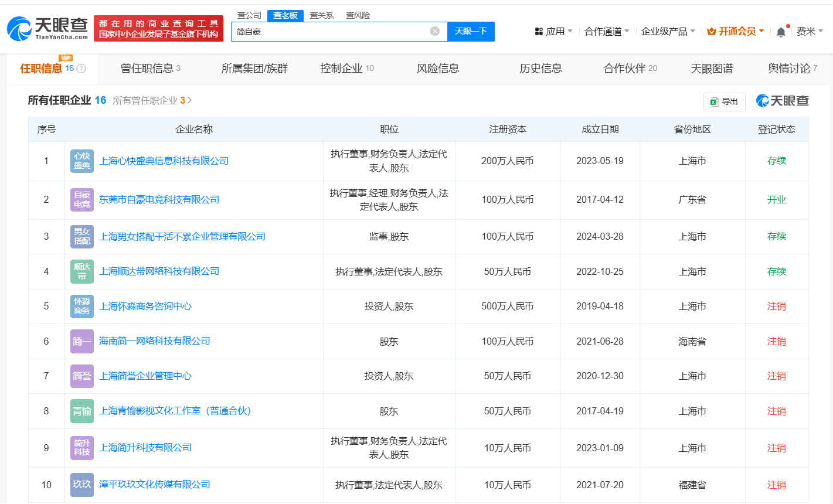Select the 查公司 search mode tab

[x=249, y=15]
